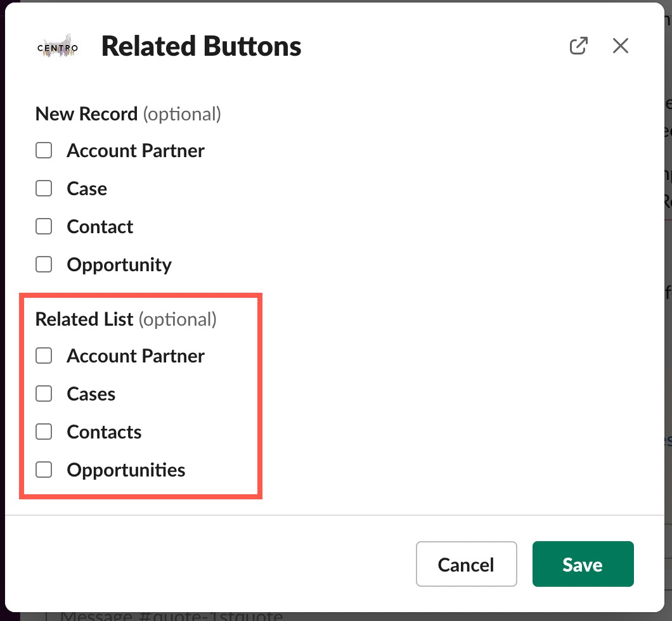Check Account Partner under New Record

pyautogui.click(x=44, y=150)
